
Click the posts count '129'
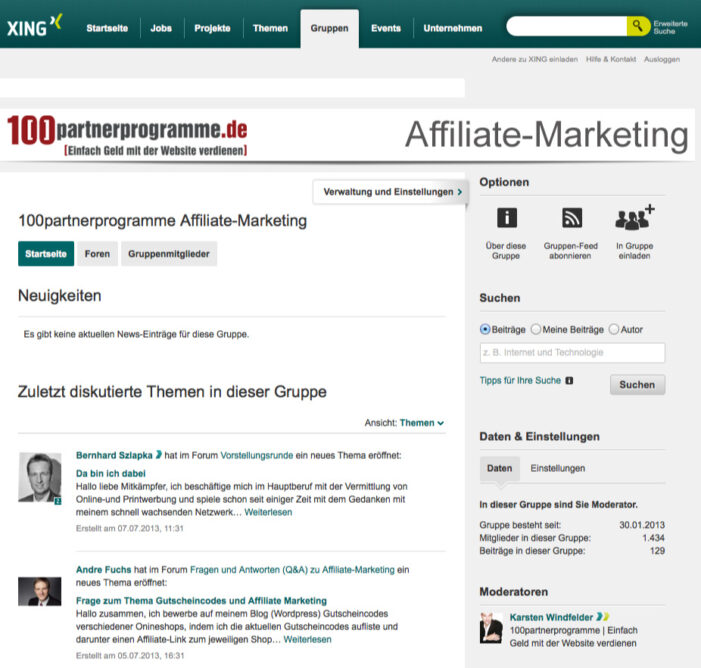657,551
